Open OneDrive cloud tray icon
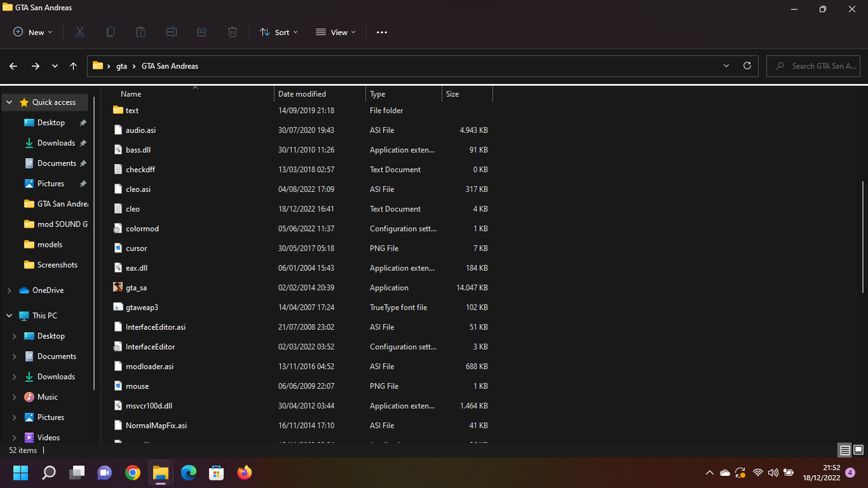 tap(725, 472)
